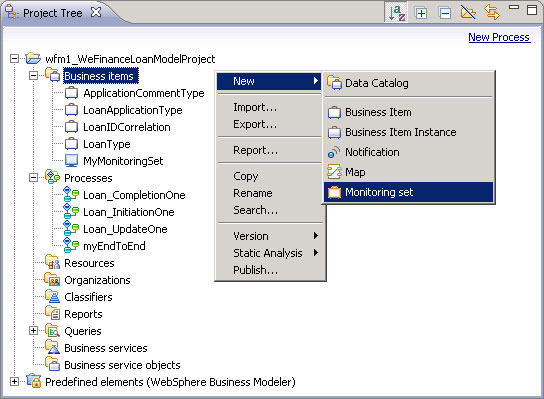Create a new Data Catalog
Screen dimensions: 544x399
click(x=408, y=83)
